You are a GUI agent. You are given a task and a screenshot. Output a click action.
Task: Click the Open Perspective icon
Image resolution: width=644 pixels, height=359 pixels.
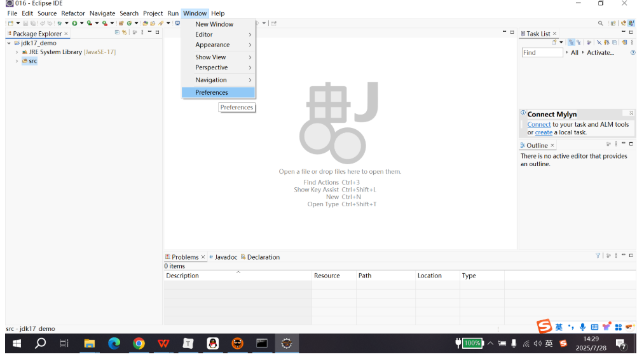click(x=613, y=24)
